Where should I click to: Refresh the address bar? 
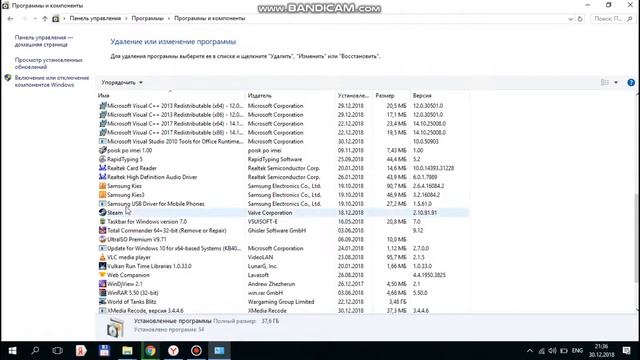[x=580, y=18]
